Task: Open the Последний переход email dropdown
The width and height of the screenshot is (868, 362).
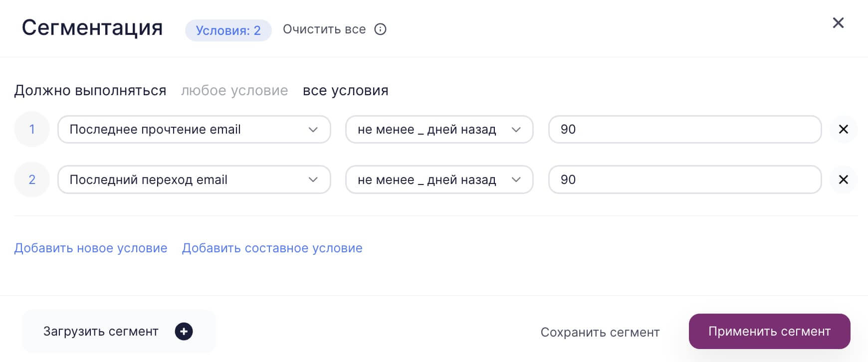Action: [194, 180]
